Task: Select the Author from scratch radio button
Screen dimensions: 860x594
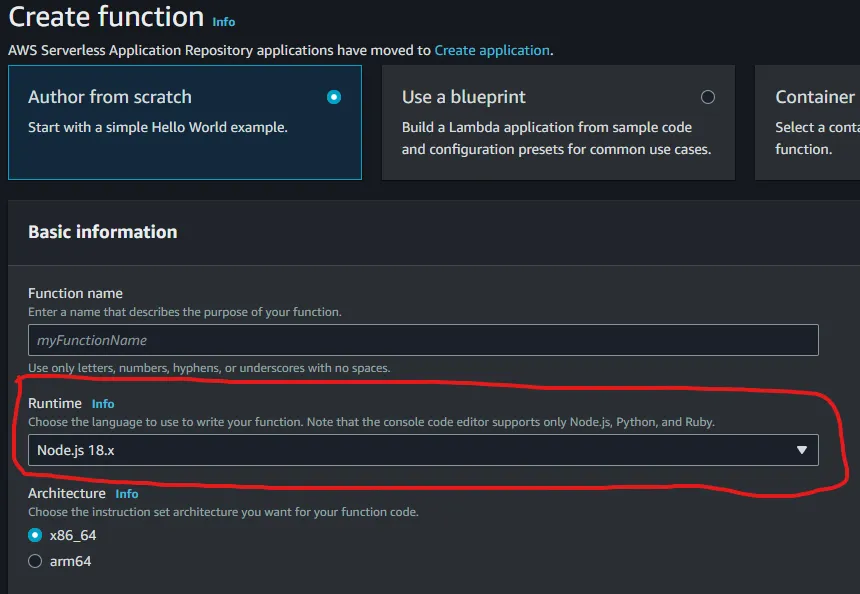Action: pos(334,97)
